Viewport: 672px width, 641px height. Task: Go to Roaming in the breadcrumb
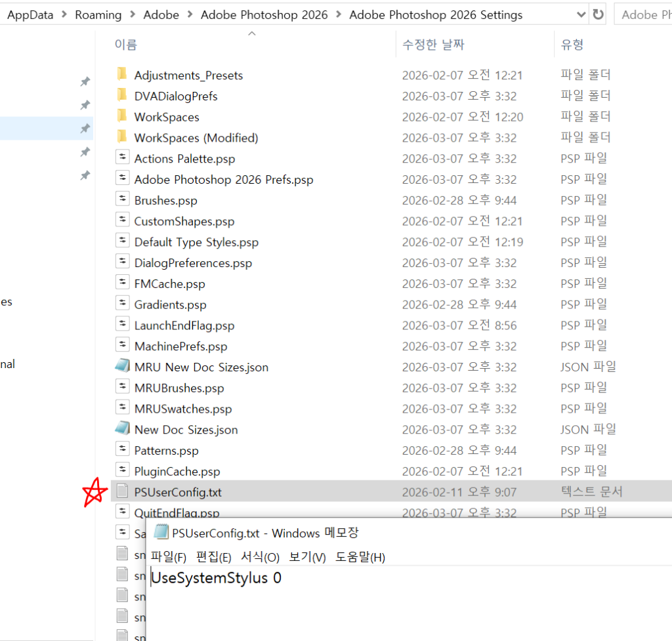click(x=98, y=14)
